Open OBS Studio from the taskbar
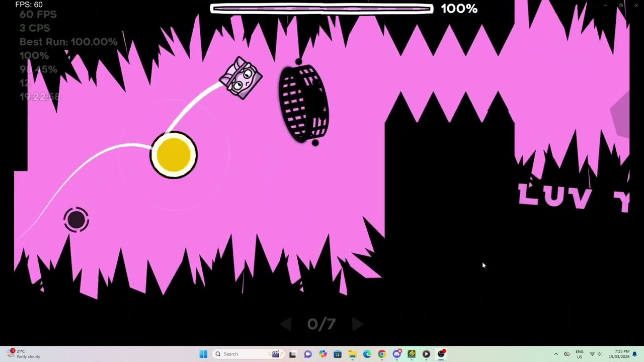This screenshot has width=644, height=362. pos(441,354)
